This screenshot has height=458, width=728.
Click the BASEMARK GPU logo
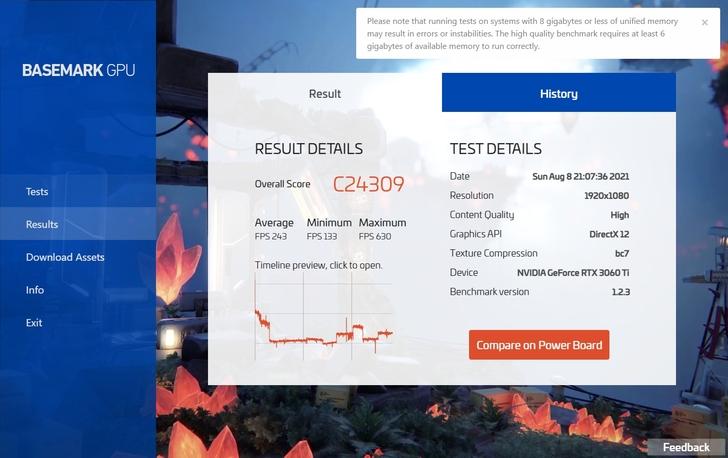(x=78, y=70)
